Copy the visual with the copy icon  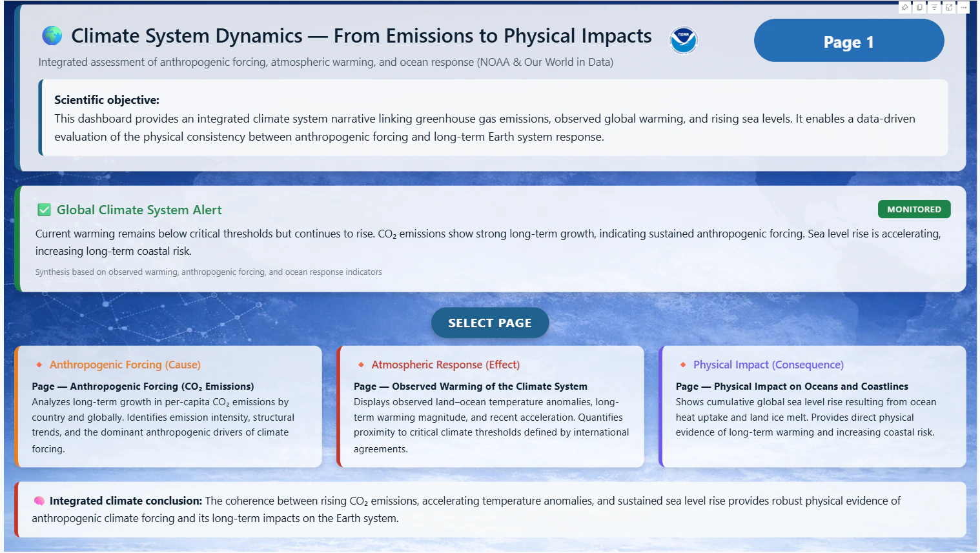[919, 8]
